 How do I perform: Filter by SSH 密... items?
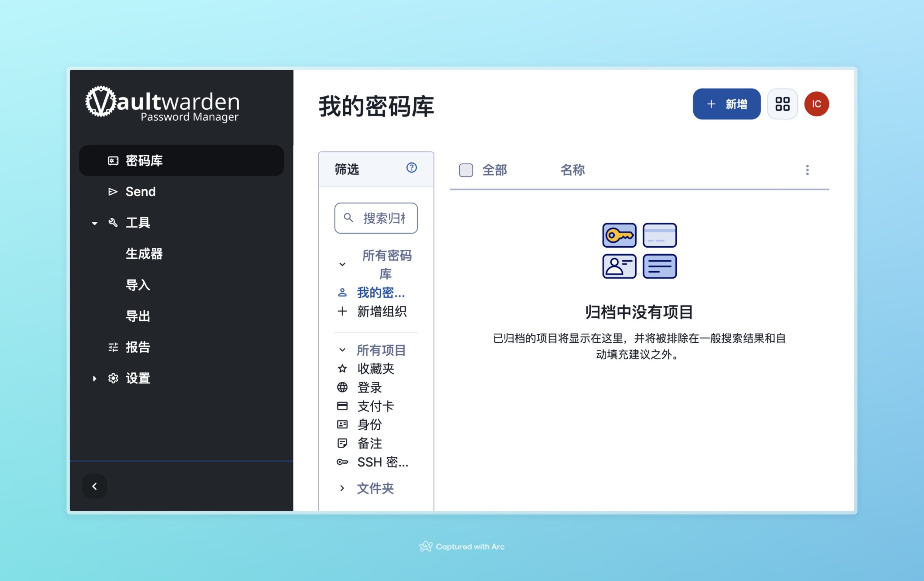[383, 462]
